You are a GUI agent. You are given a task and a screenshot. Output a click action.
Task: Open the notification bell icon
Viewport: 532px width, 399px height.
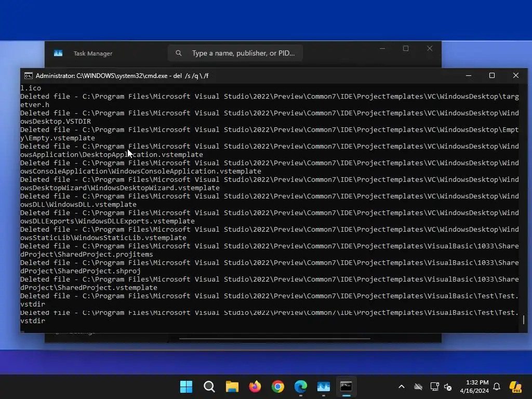point(497,387)
